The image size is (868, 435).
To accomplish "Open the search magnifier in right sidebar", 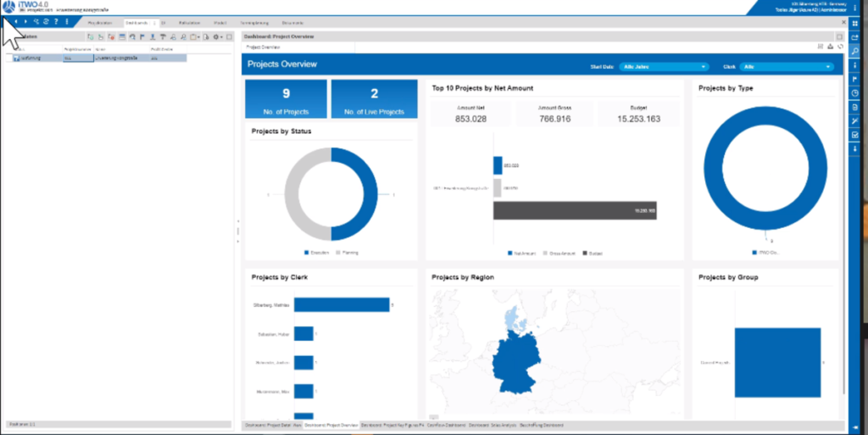I will (x=855, y=51).
